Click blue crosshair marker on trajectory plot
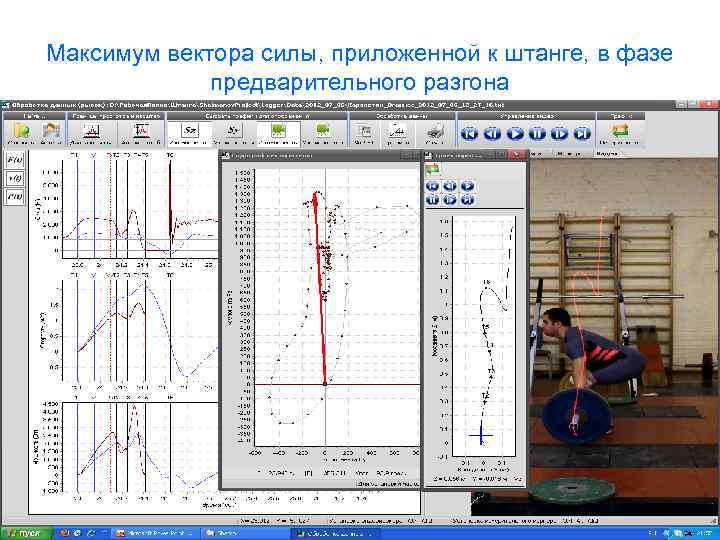This screenshot has width=720, height=540. point(480,435)
